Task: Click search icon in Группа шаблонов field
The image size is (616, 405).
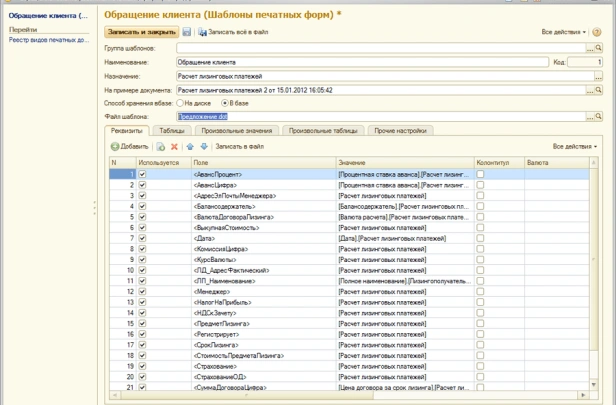Action: click(598, 48)
